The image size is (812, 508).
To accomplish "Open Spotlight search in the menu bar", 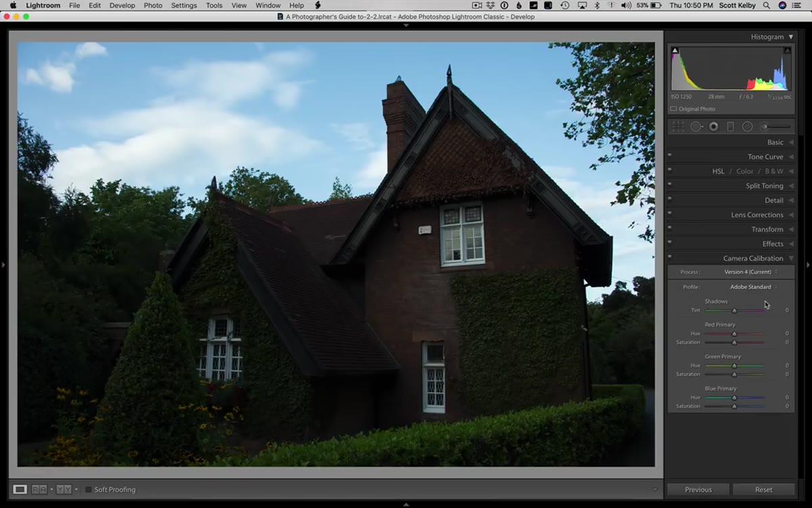I will pyautogui.click(x=766, y=5).
